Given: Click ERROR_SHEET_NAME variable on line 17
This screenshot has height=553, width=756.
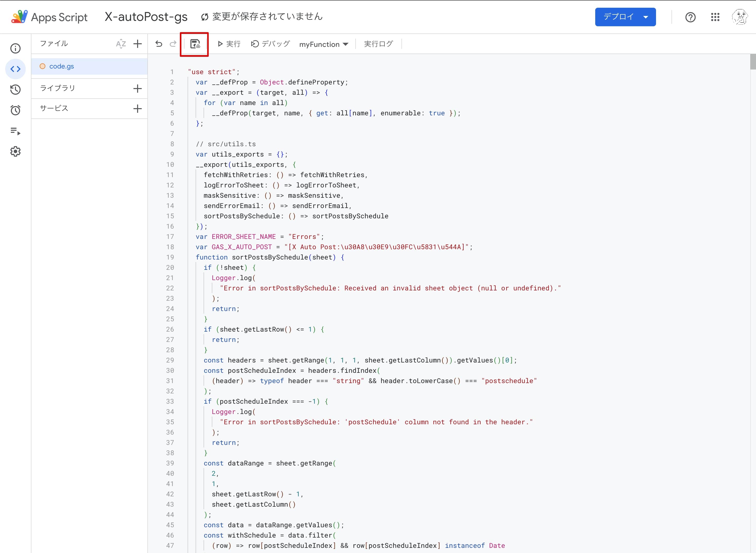Looking at the screenshot, I should click(244, 237).
